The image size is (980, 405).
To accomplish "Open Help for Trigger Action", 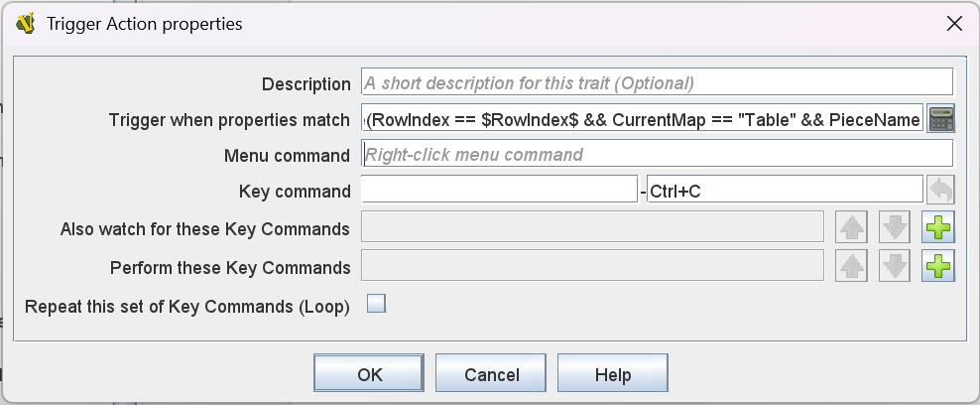I will tap(612, 374).
